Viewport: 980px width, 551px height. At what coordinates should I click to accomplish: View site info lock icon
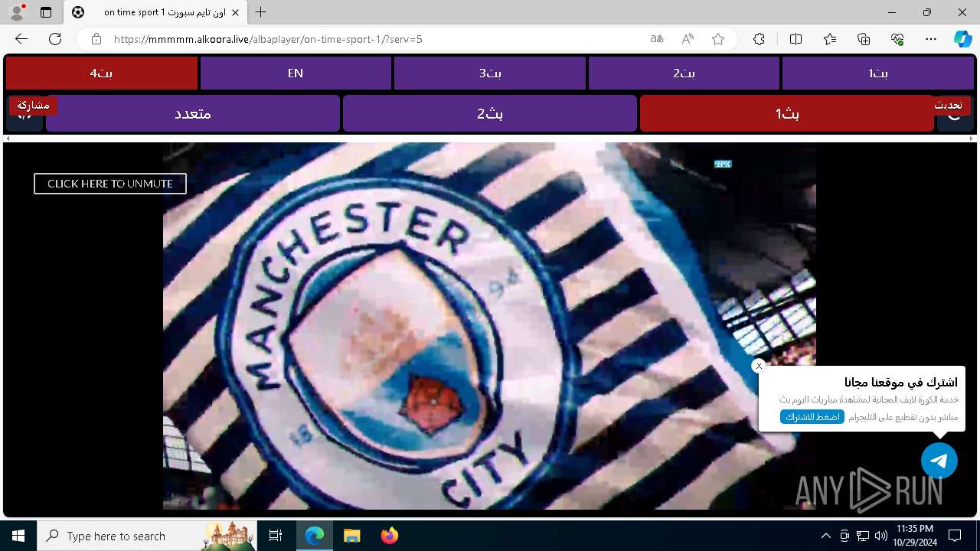pos(96,39)
